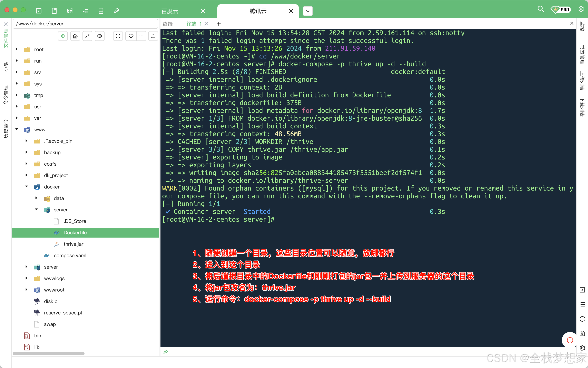The height and width of the screenshot is (368, 588).
Task: Close the 百度云 tab
Action: (203, 11)
